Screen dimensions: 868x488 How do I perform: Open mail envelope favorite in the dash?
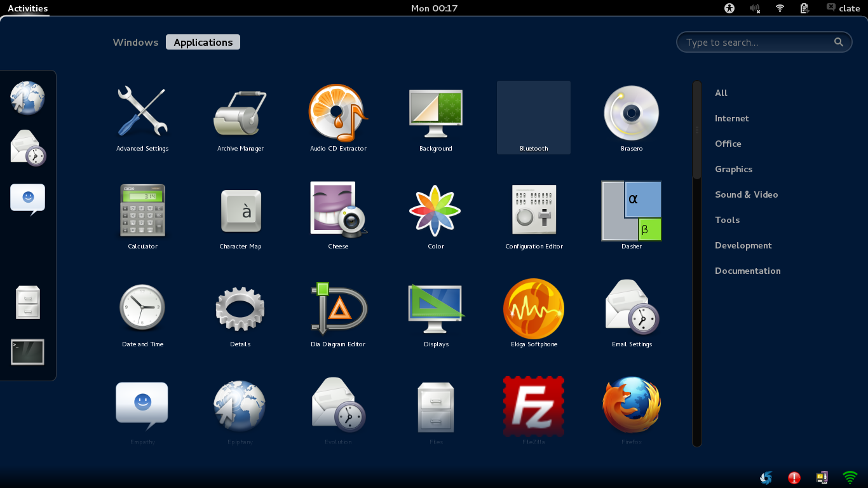click(28, 148)
